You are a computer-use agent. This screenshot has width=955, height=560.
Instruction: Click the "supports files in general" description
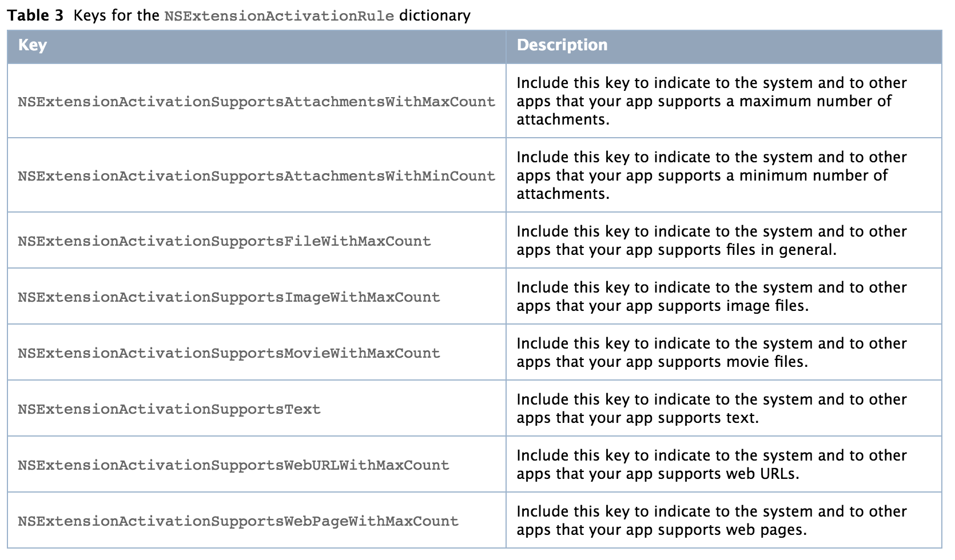711,241
